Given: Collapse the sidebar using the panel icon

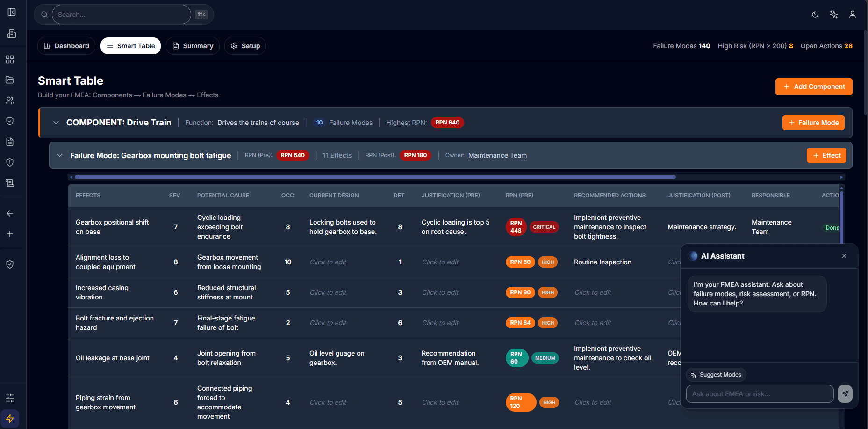Looking at the screenshot, I should point(12,12).
